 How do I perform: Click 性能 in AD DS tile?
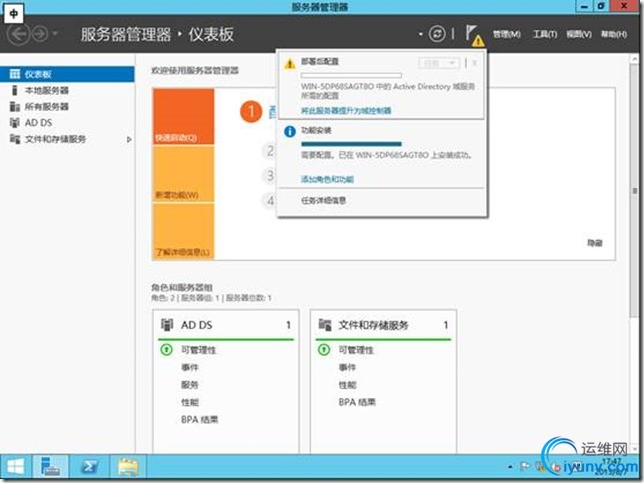coord(190,402)
